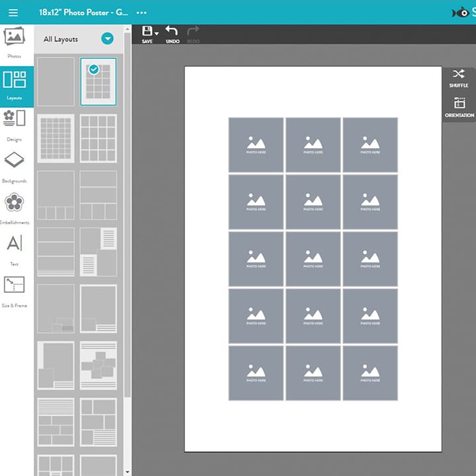Undo the last action
476x476 pixels.
pos(172,34)
